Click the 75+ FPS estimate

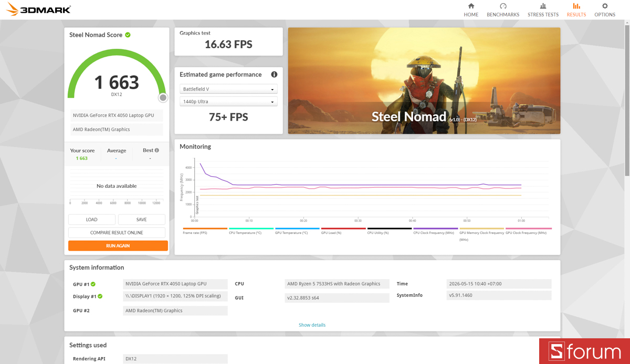228,117
